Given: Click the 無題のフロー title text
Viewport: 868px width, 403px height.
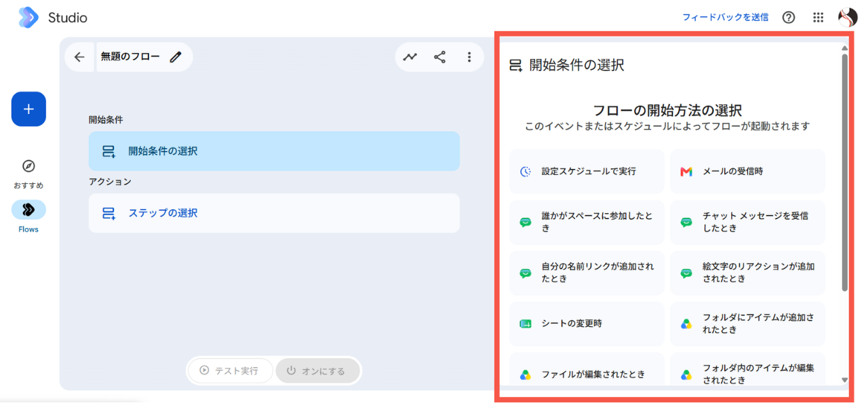Looking at the screenshot, I should 130,57.
